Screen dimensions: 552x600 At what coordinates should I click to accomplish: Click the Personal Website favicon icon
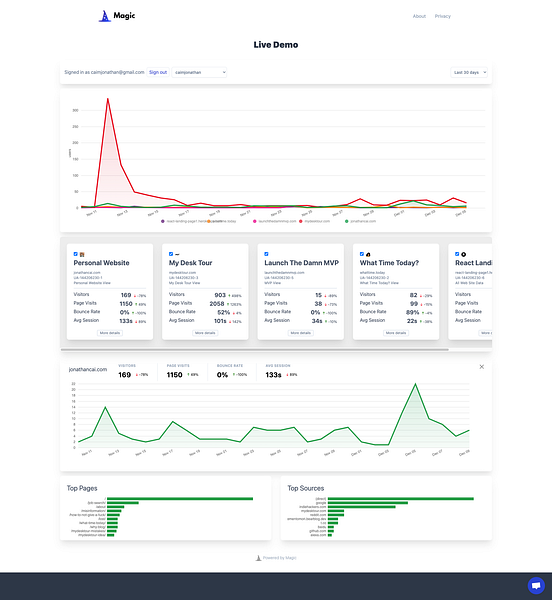click(x=82, y=254)
